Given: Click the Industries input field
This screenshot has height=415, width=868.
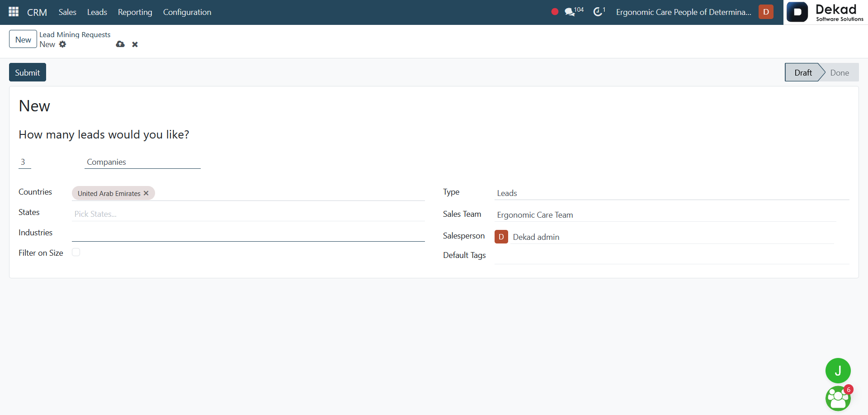Looking at the screenshot, I should click(248, 234).
